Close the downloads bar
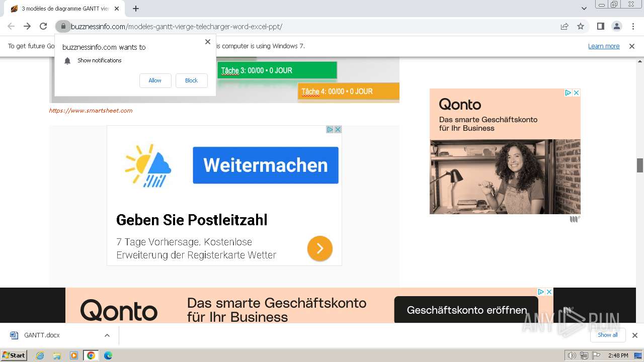 pos(634,335)
